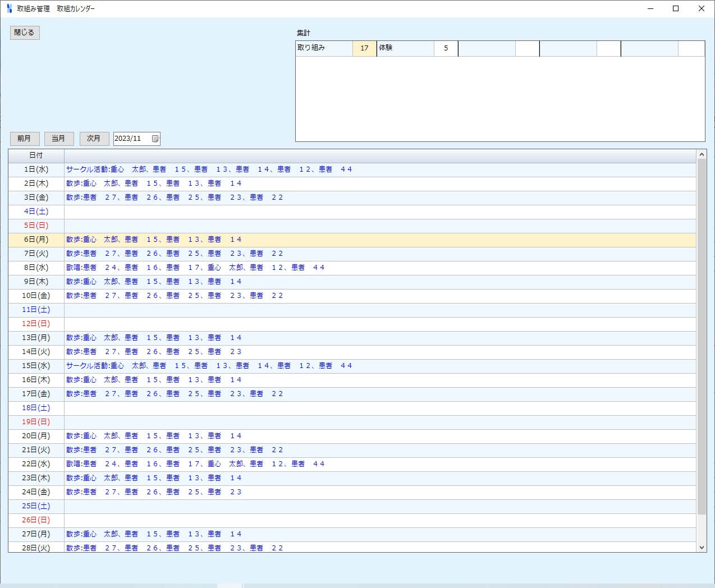Viewport: 715px width, 588px height.
Task: Open the calendar picker icon beside 2023/11
Action: (155, 139)
